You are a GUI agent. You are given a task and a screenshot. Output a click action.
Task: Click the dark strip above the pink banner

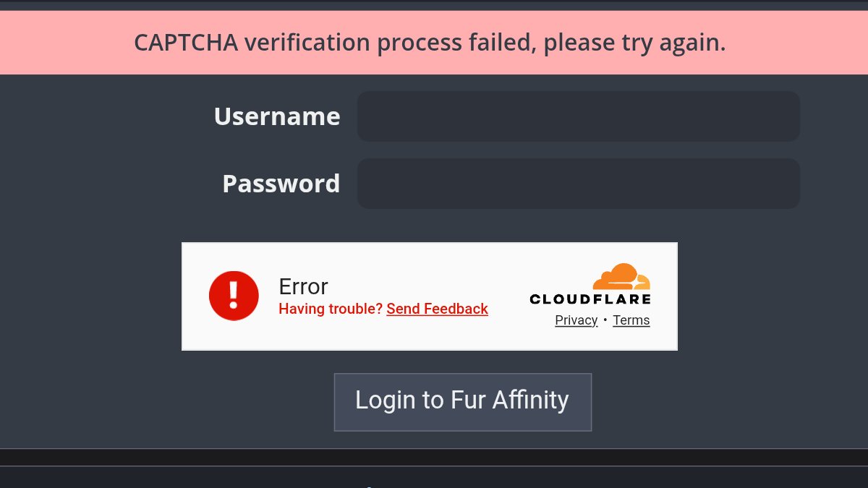tap(434, 5)
